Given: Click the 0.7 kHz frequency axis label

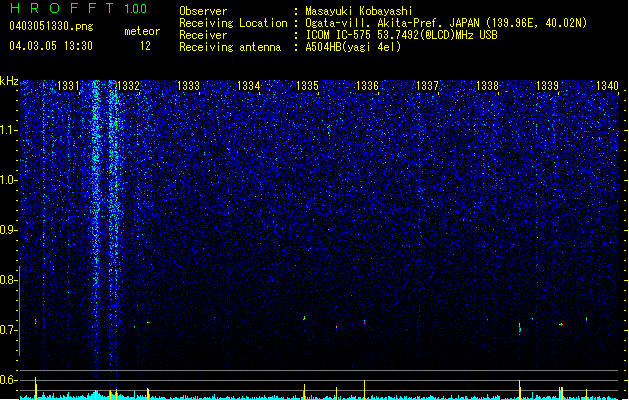Looking at the screenshot, I should coord(8,330).
